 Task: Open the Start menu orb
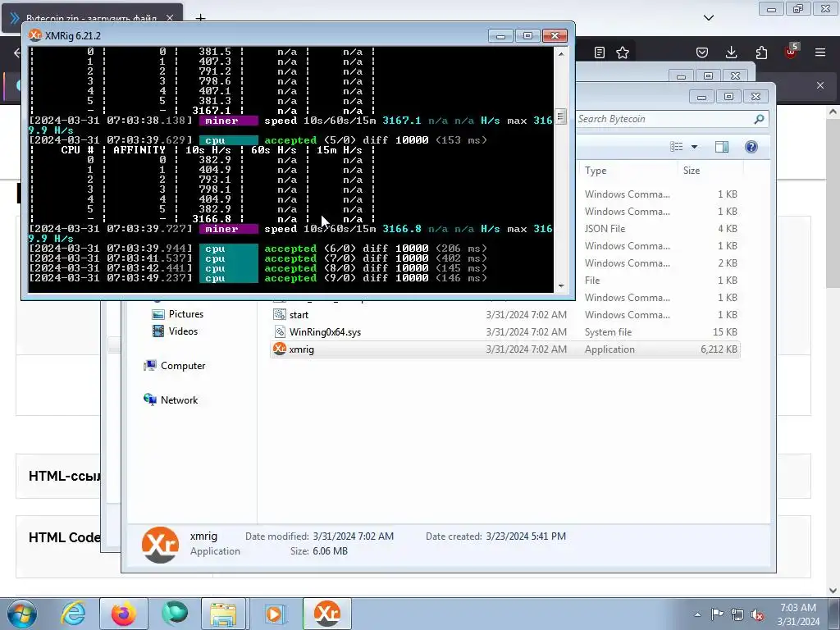22,614
